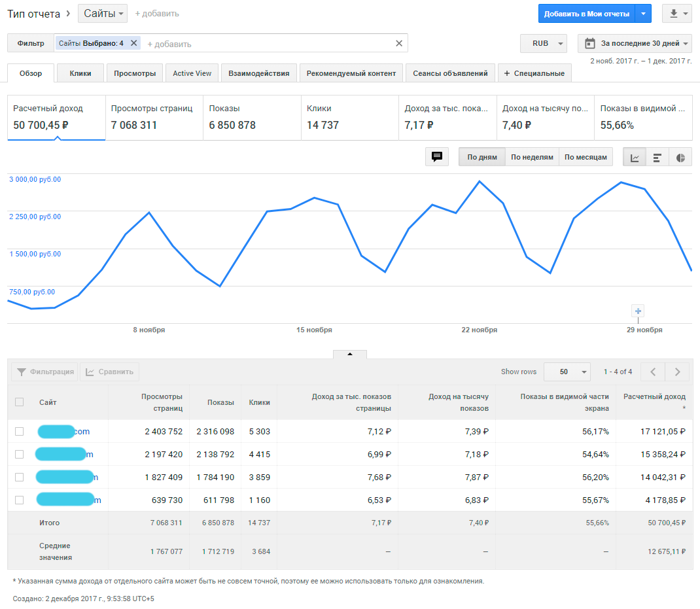Switch to line chart view icon
This screenshot has width=700, height=609.
[635, 157]
